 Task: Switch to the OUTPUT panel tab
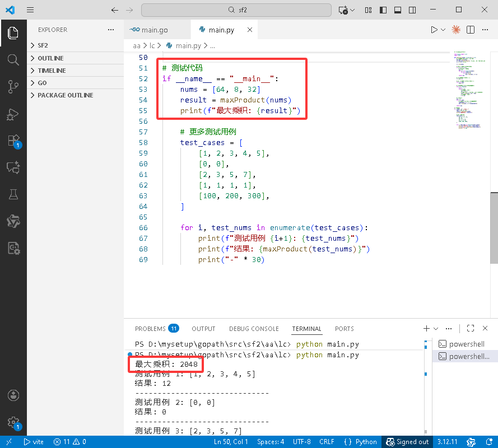pyautogui.click(x=203, y=329)
